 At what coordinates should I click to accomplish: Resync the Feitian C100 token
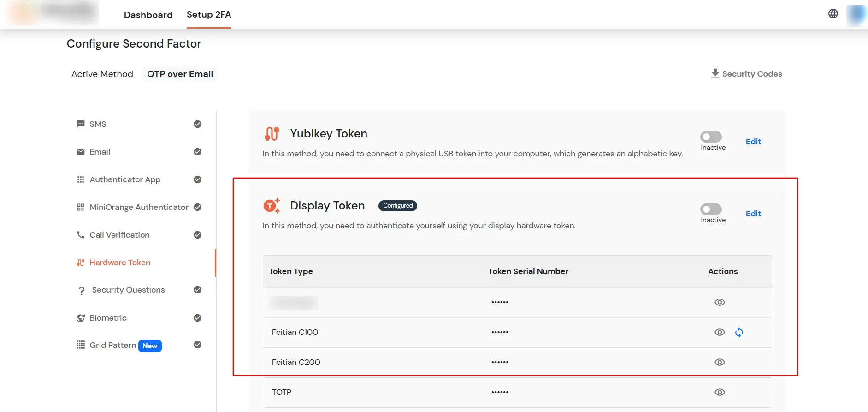pos(739,332)
